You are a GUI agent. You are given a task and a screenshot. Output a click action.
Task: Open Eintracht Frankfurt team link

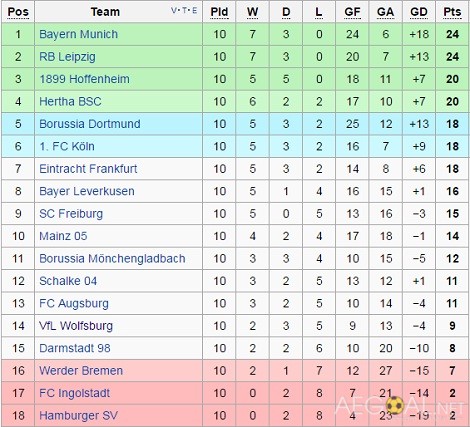click(x=88, y=169)
